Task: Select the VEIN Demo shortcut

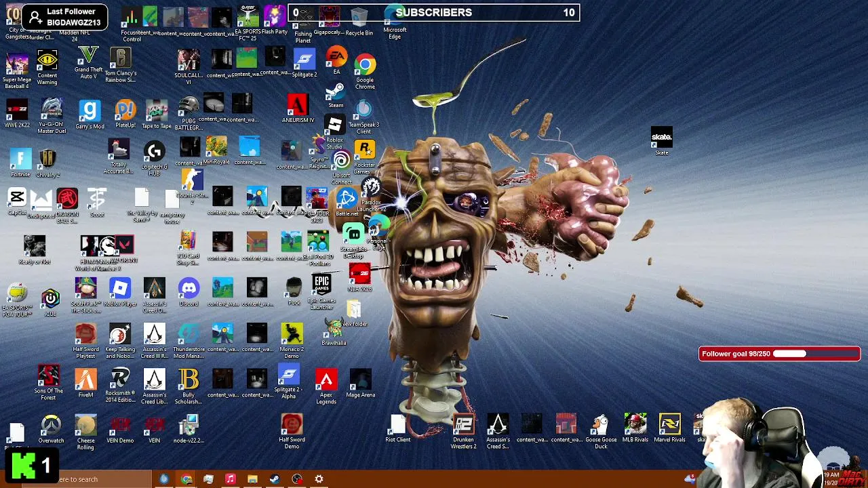Action: (120, 430)
